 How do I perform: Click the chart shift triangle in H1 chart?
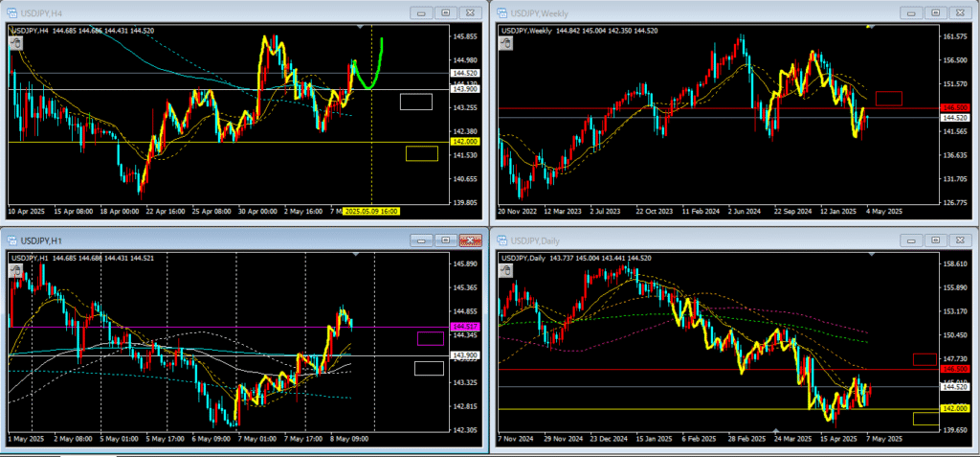pos(356,254)
